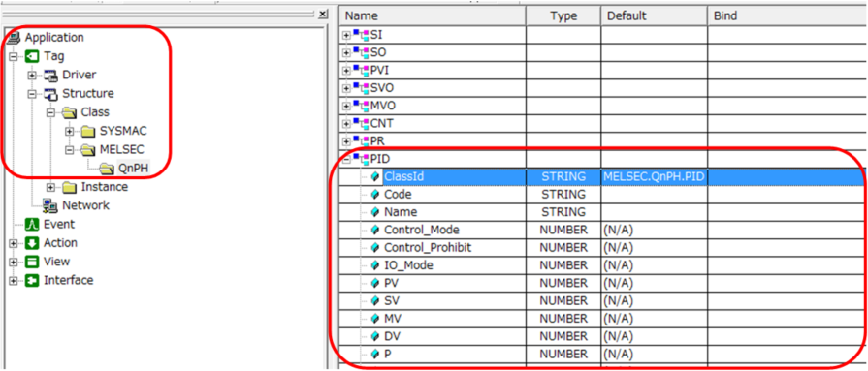Expand the Driver tree node
This screenshot has width=868, height=371.
32,76
